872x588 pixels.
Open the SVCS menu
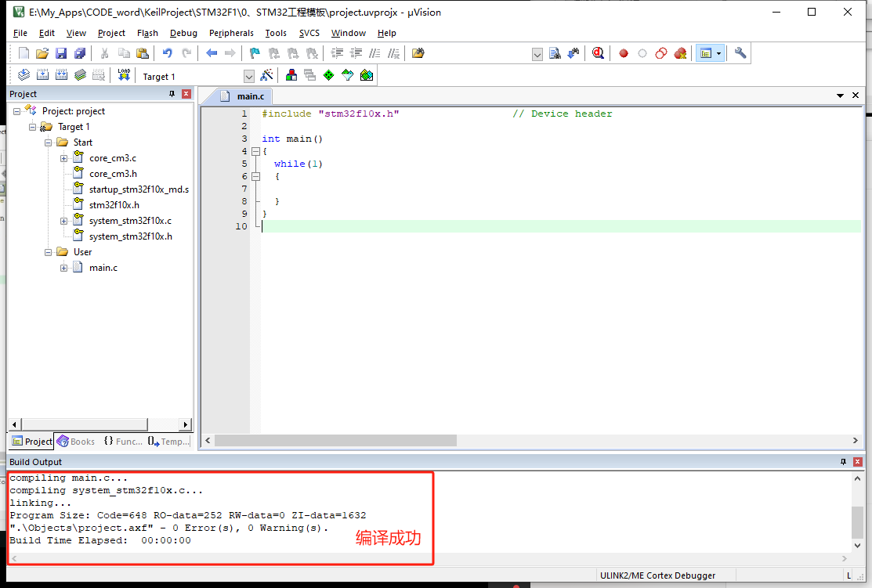coord(309,33)
